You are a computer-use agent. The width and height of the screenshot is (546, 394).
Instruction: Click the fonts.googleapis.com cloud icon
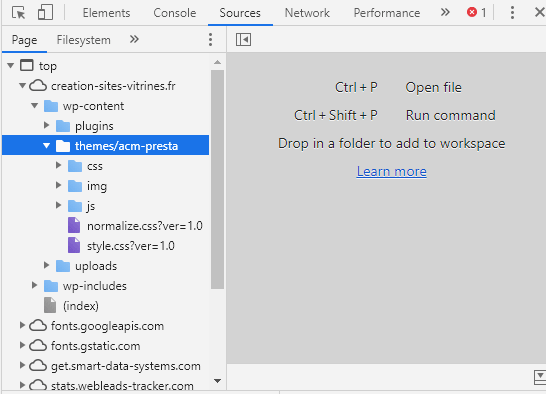tap(38, 325)
